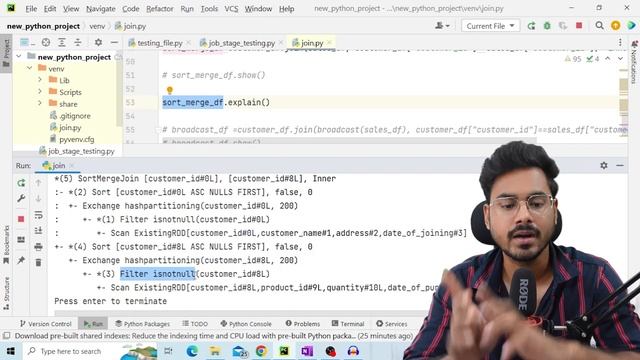This screenshot has height=360, width=640.
Task: Hide the Project panel with the minus icon
Action: 114,42
